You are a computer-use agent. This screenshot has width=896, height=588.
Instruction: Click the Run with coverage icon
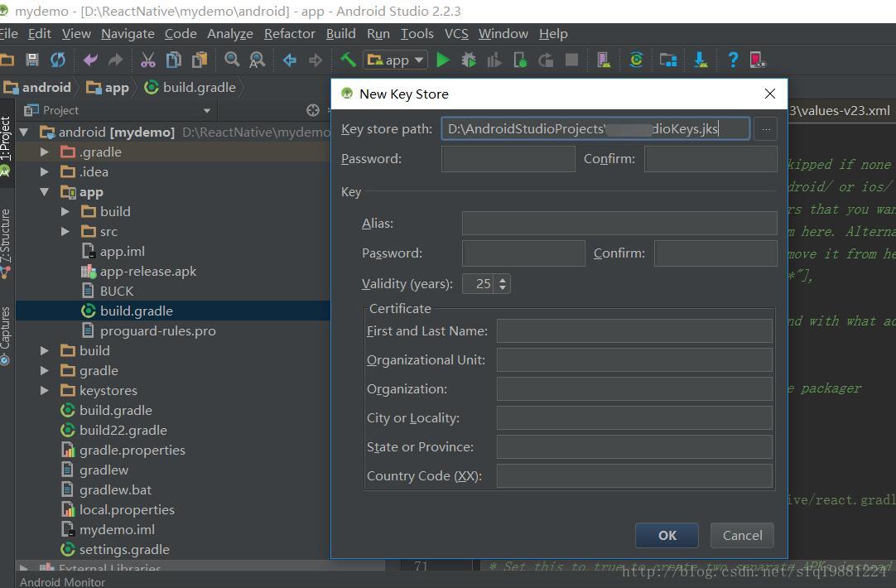pyautogui.click(x=494, y=60)
